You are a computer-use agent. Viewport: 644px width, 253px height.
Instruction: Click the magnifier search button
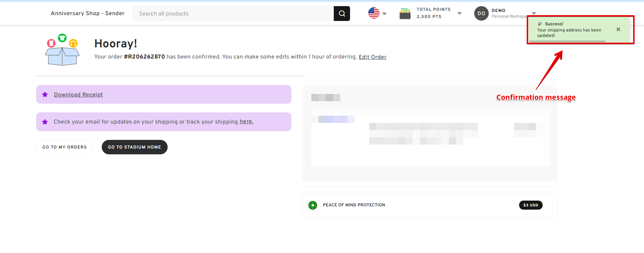342,14
